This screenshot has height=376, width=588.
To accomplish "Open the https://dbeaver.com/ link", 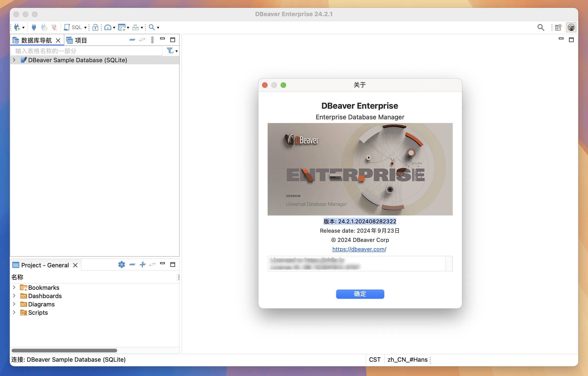I will 359,249.
